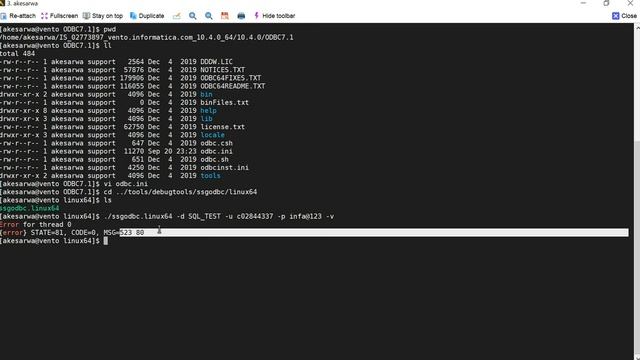This screenshot has width=640, height=360.
Task: Click the blue lib directory name
Action: coord(206,119)
